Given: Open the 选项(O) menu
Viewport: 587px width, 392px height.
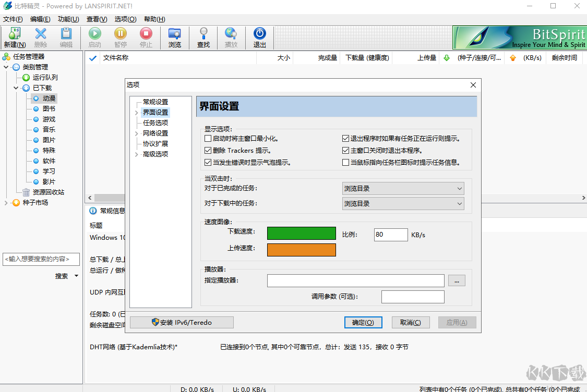Looking at the screenshot, I should [x=125, y=19].
